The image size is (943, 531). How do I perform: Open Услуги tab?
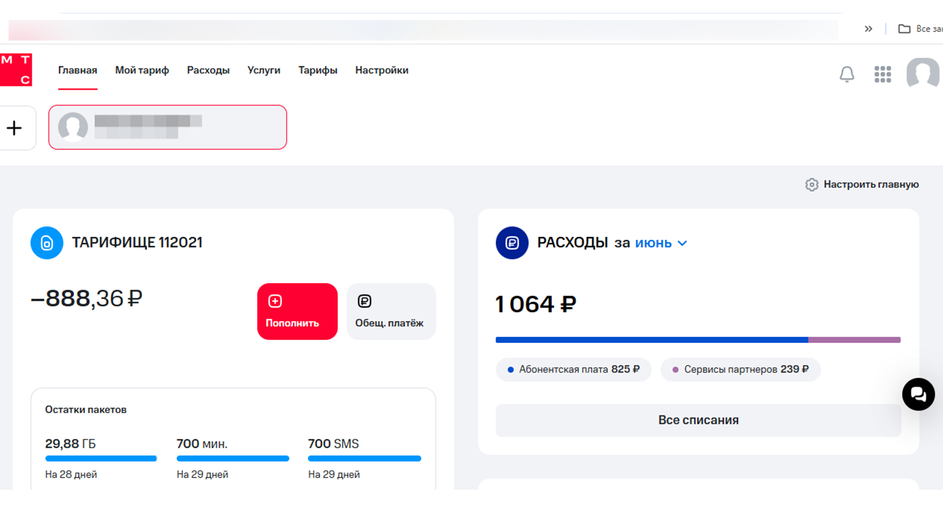coord(263,70)
